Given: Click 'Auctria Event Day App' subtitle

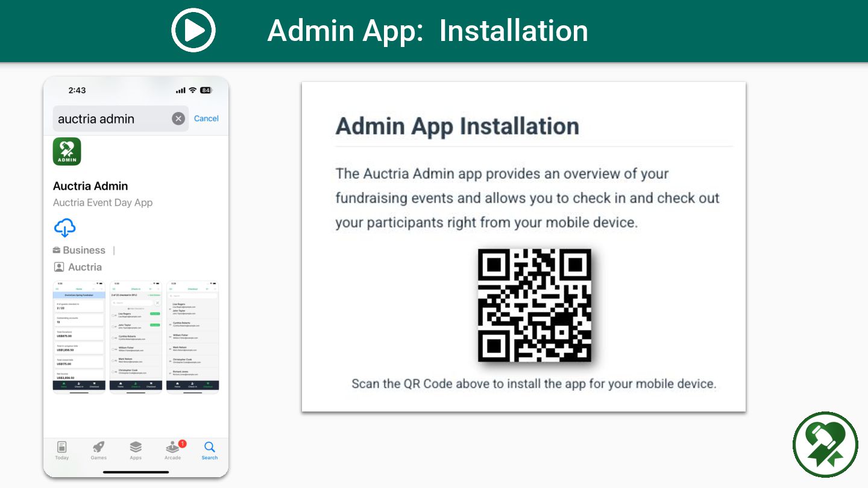Looking at the screenshot, I should 103,203.
